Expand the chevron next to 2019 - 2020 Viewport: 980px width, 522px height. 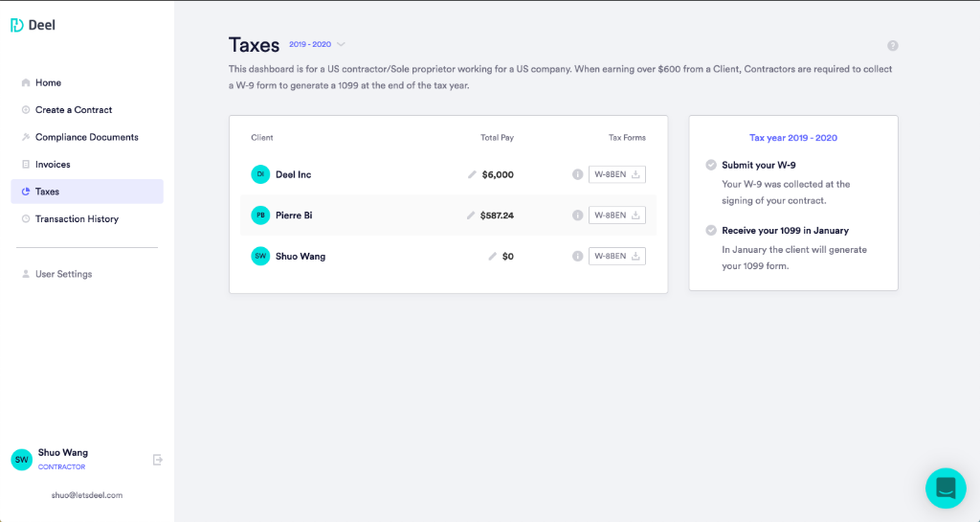(341, 44)
